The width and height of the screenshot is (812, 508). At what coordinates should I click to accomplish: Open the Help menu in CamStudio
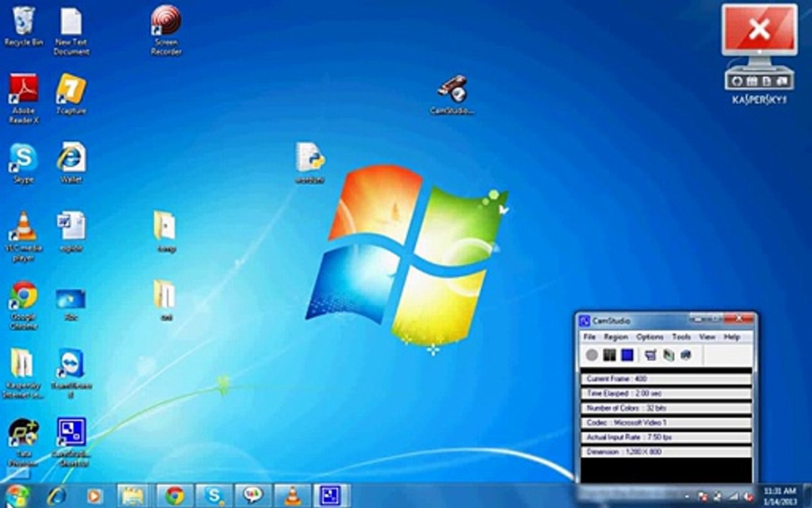pos(732,337)
